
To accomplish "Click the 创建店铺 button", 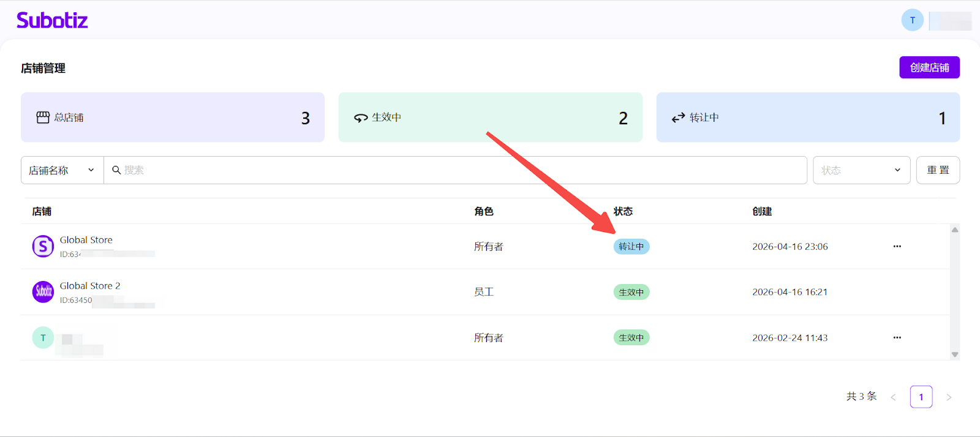I will pos(929,67).
